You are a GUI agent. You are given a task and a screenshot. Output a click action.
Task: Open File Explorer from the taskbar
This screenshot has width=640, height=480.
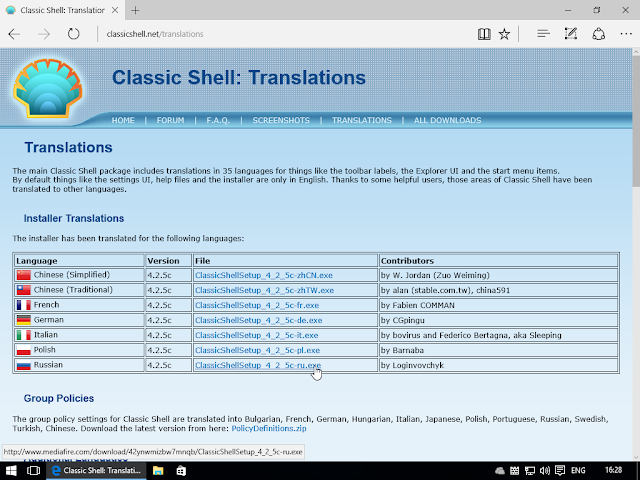tap(158, 471)
